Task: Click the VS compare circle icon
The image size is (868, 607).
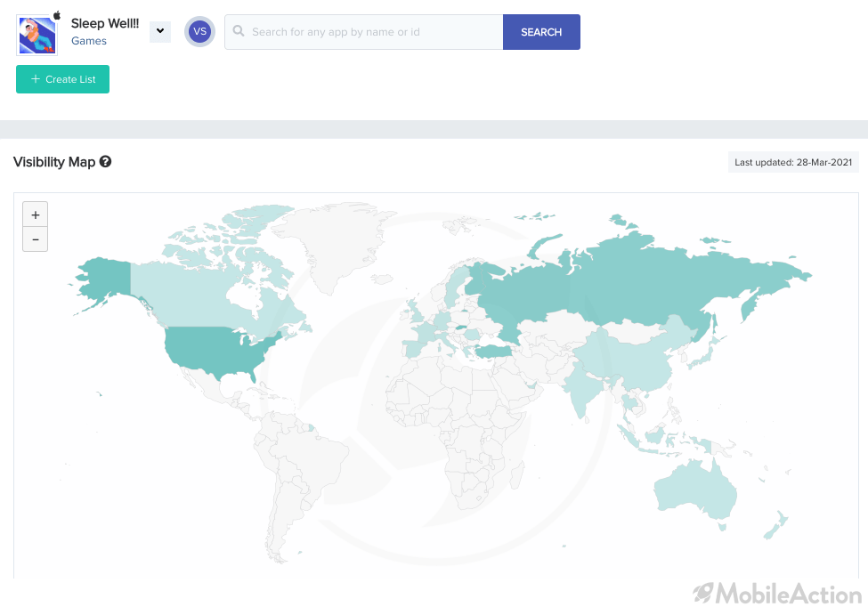Action: coord(199,31)
